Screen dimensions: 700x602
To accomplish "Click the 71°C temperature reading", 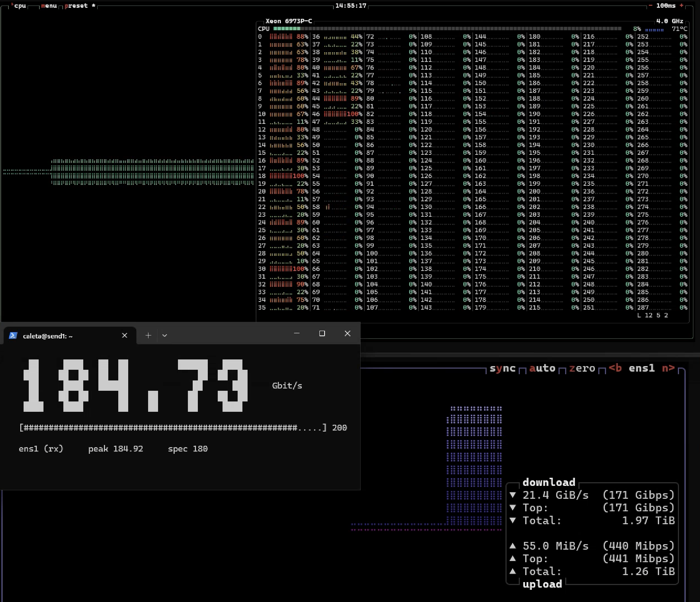I will pyautogui.click(x=680, y=29).
